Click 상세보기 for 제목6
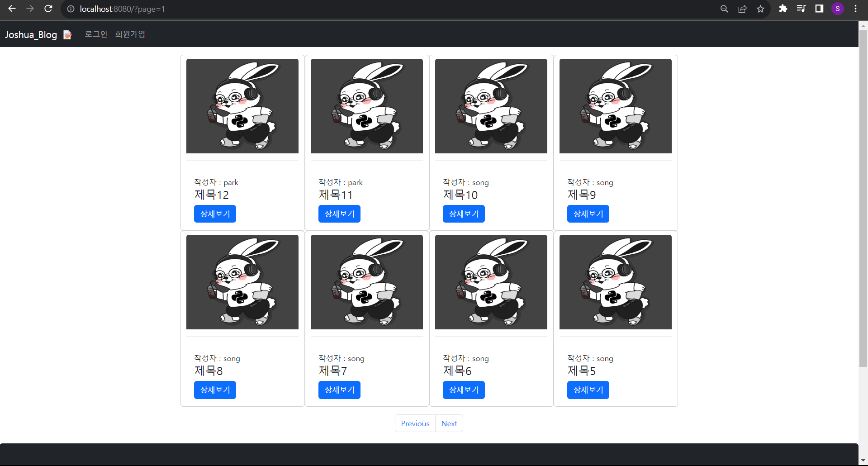This screenshot has height=466, width=868. click(464, 390)
